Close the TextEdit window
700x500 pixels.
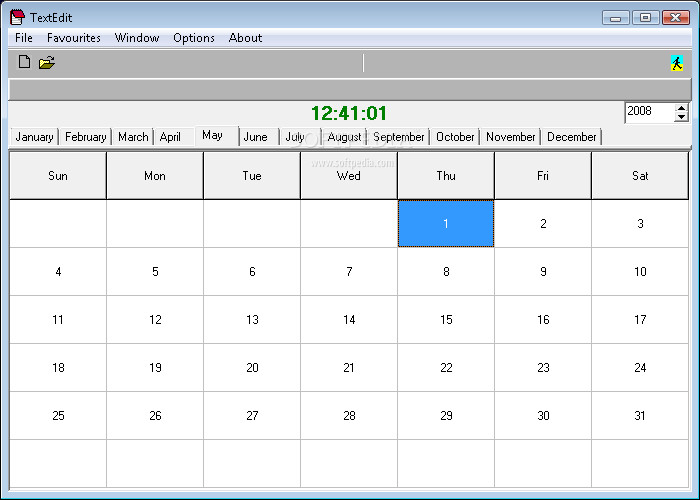tap(676, 17)
